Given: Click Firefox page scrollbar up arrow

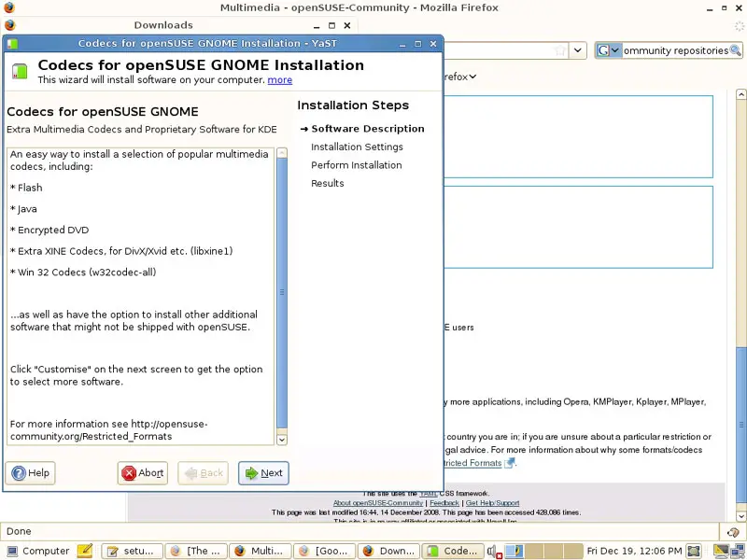Looking at the screenshot, I should tap(740, 94).
